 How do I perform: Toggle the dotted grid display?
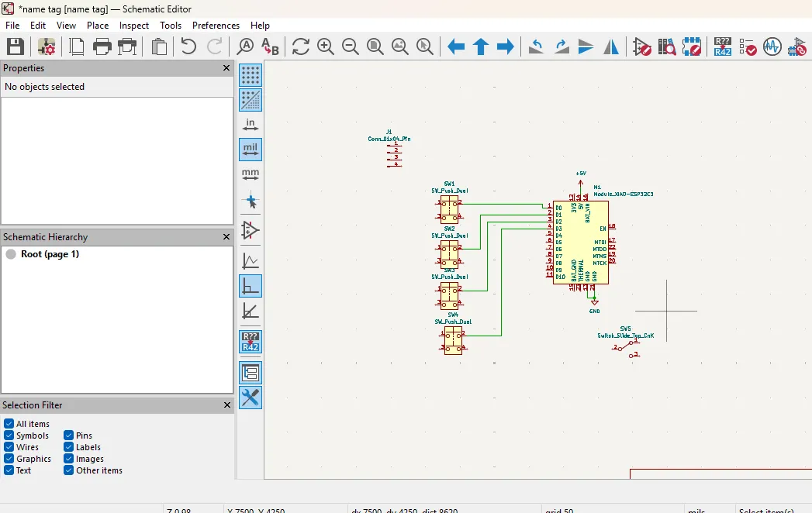(x=251, y=75)
